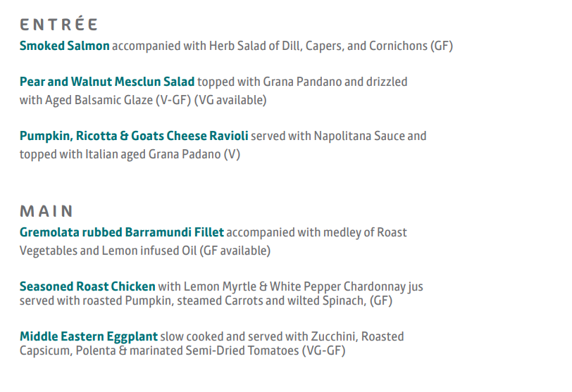Select the Seasoned Roast Chicken title
Screen dimensions: 572x392
click(x=87, y=286)
